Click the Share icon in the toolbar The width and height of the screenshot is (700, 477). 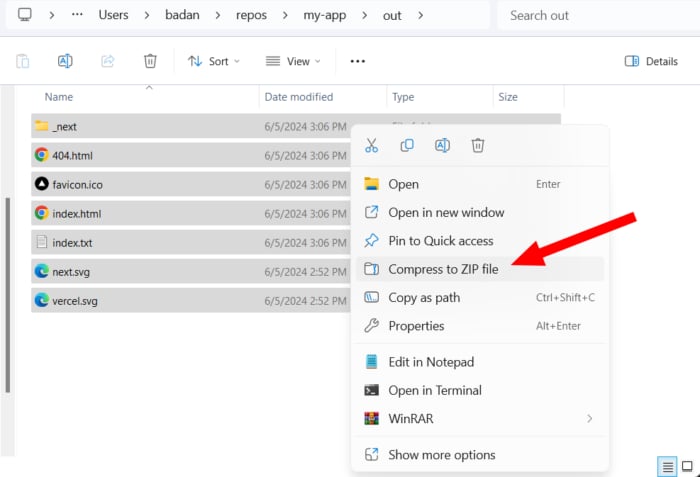tap(108, 61)
